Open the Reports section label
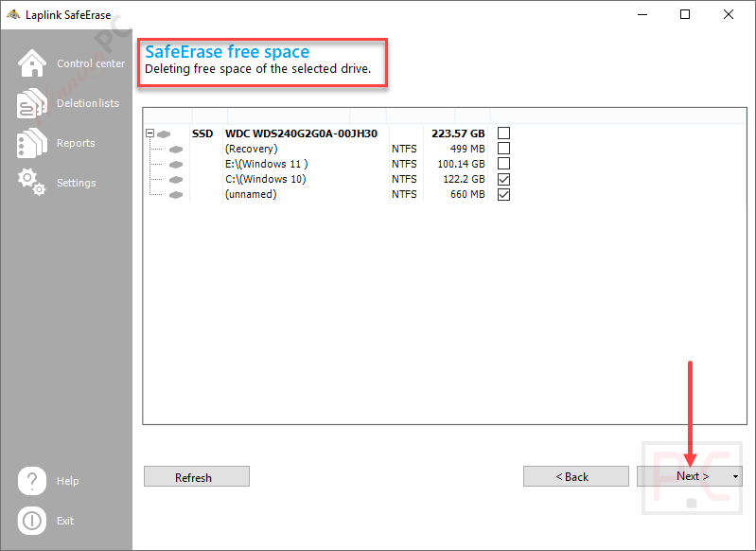 [76, 143]
